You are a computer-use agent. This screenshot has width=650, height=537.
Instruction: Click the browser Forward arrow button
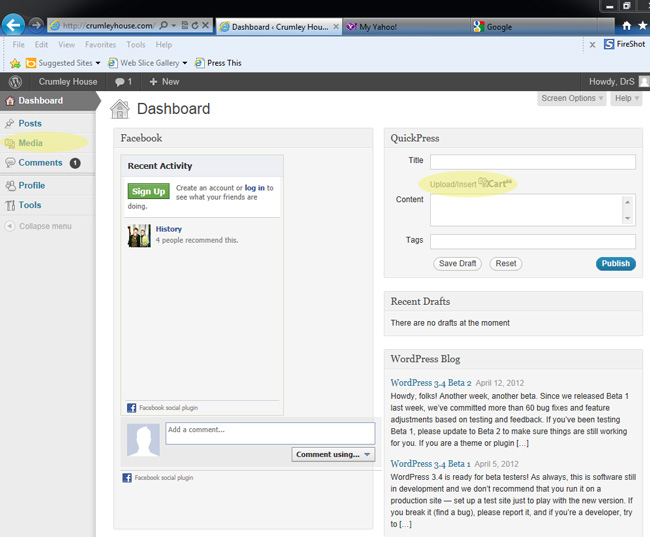[x=36, y=25]
